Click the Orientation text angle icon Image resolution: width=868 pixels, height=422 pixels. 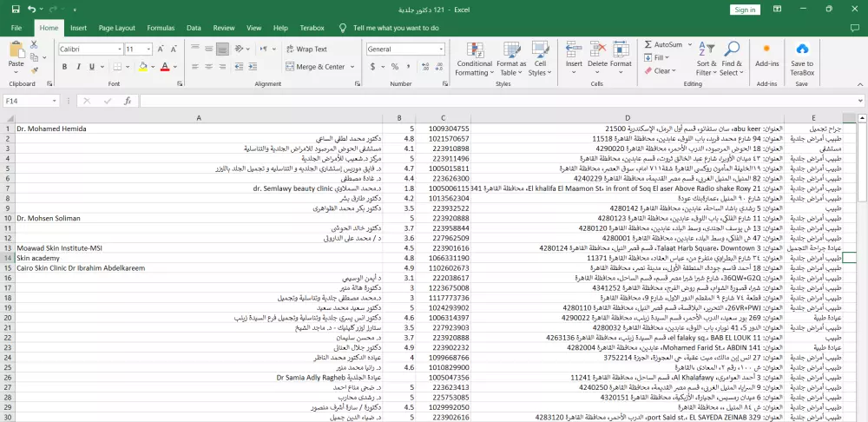(240, 49)
